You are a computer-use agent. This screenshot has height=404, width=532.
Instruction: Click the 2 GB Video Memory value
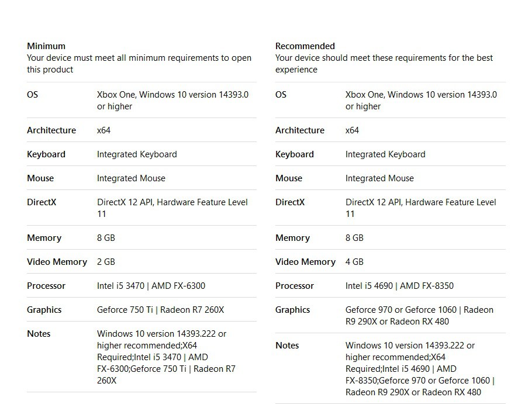(106, 262)
